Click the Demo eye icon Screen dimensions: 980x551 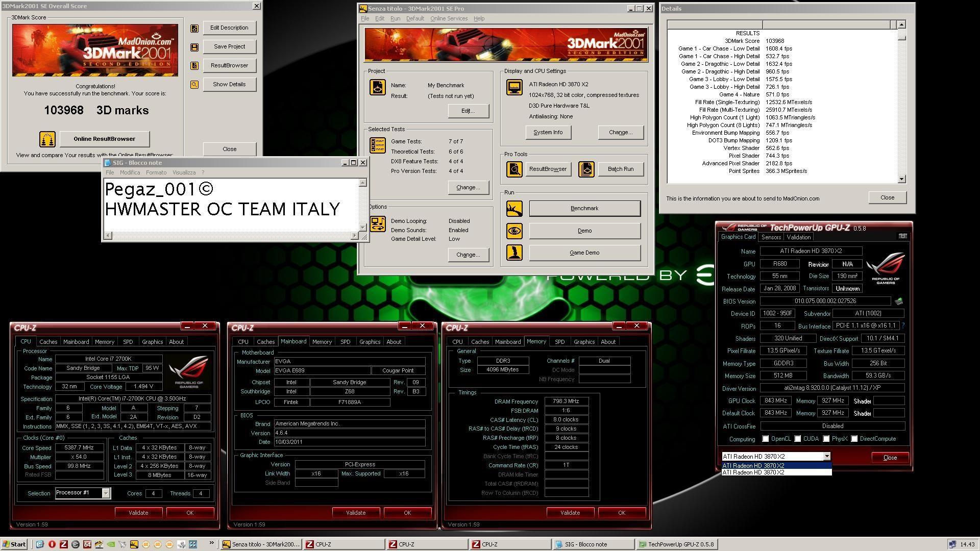click(514, 231)
